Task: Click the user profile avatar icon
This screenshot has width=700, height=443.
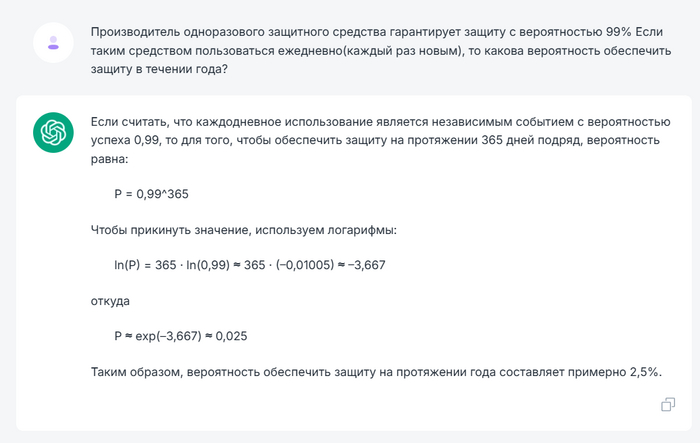Action: click(x=52, y=42)
